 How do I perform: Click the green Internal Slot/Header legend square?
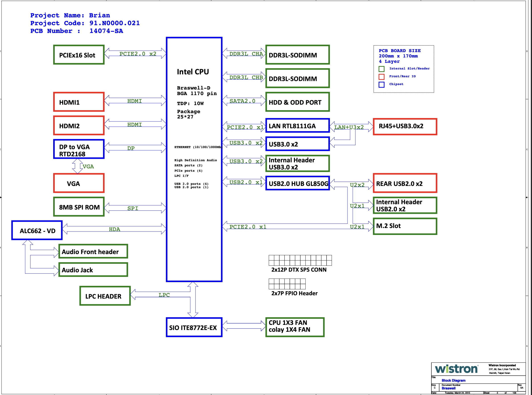[x=381, y=69]
